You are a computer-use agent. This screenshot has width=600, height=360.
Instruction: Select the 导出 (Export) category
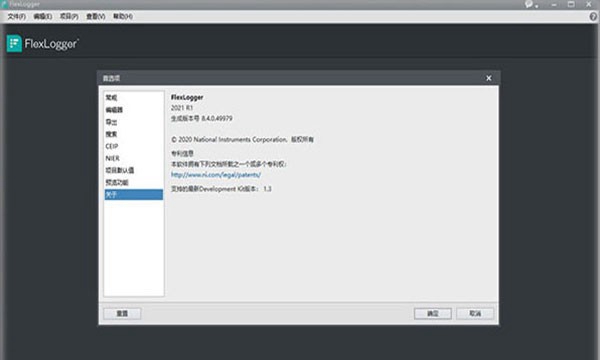click(x=134, y=122)
